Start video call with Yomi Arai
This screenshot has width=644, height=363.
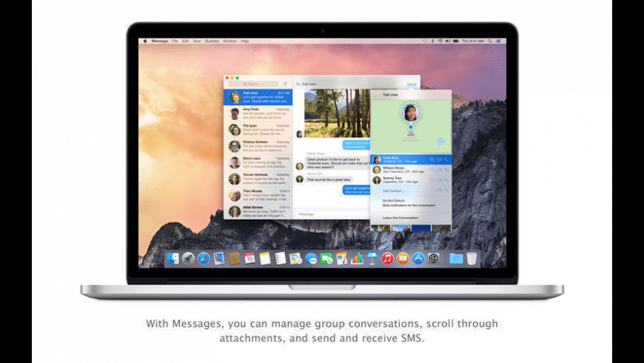[439, 159]
